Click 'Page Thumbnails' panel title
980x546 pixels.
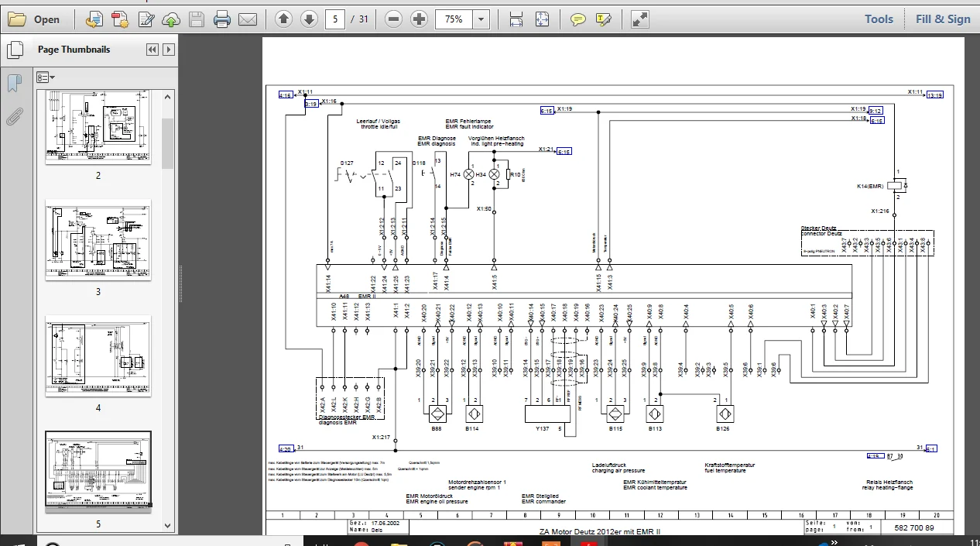coord(74,50)
